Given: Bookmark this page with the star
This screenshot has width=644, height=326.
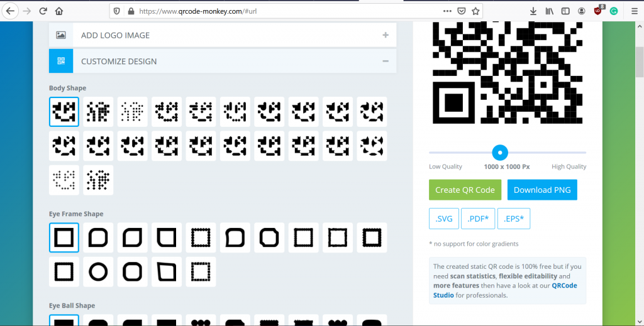Looking at the screenshot, I should (x=475, y=11).
